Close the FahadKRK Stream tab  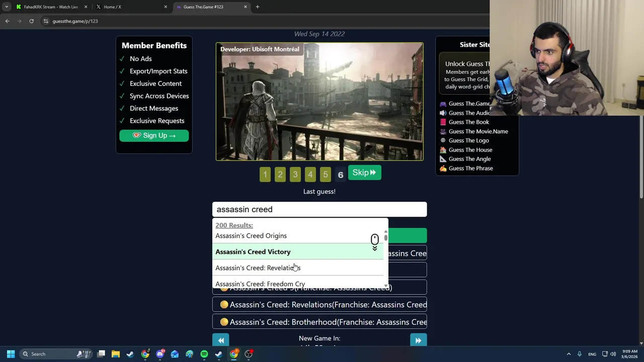86,7
